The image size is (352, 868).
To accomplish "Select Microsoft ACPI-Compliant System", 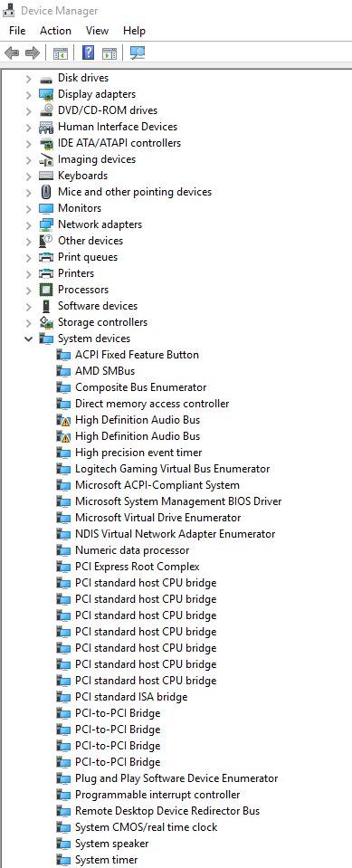I will click(157, 485).
